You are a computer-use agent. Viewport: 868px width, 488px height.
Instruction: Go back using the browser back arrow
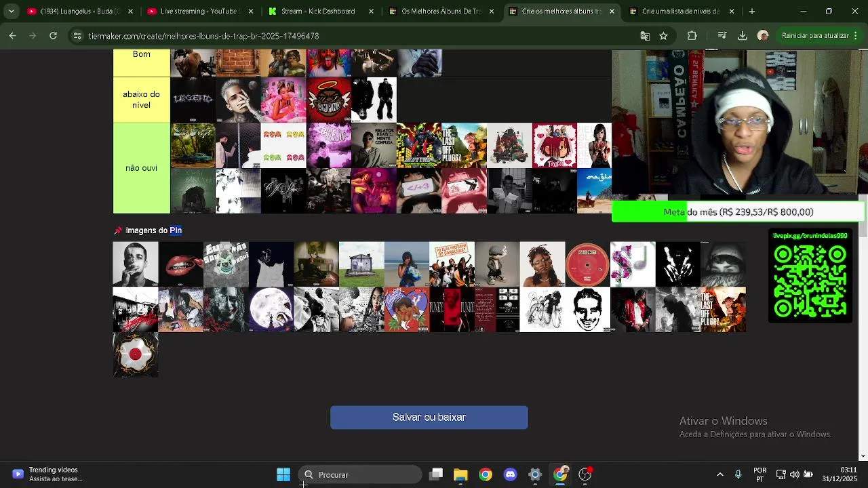pyautogui.click(x=13, y=36)
